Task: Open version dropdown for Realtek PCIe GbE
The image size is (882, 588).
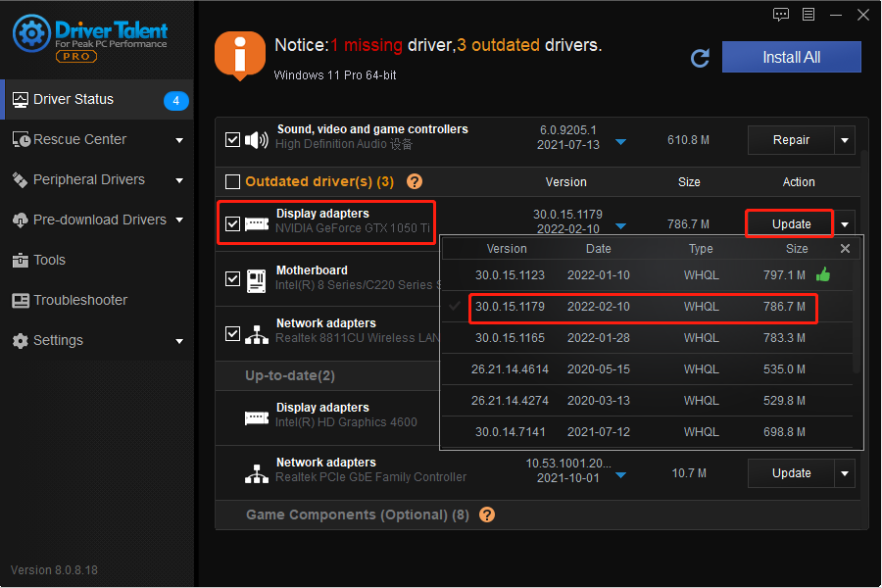Action: [620, 475]
